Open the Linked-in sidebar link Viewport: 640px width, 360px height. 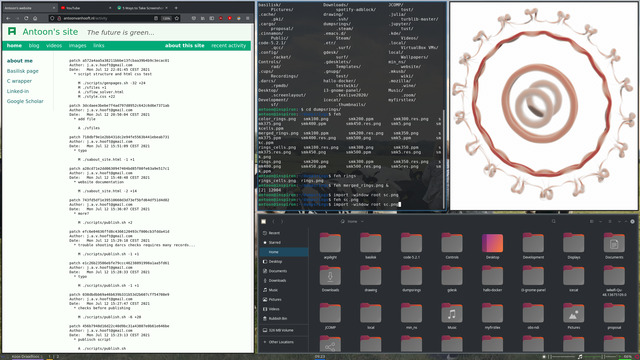[18, 91]
